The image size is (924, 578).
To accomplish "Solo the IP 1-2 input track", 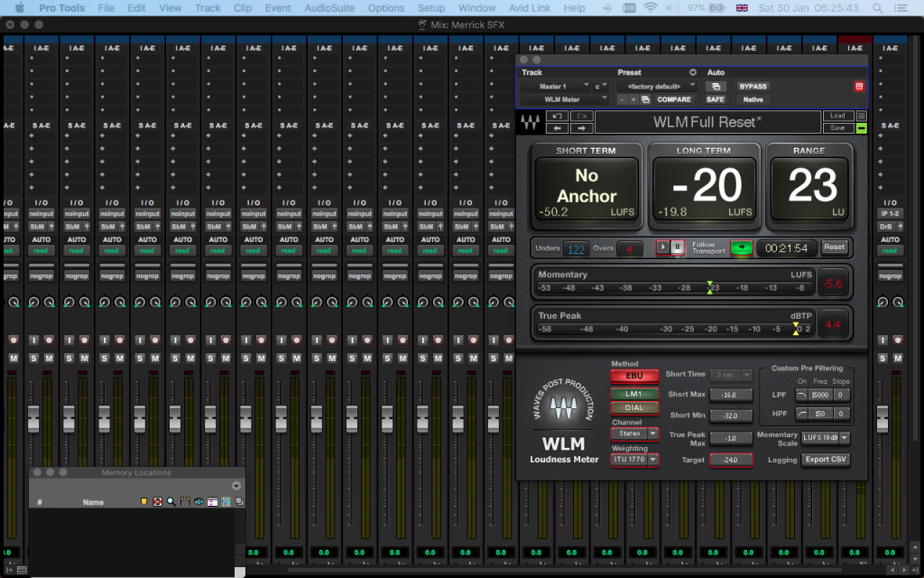I will tap(882, 358).
